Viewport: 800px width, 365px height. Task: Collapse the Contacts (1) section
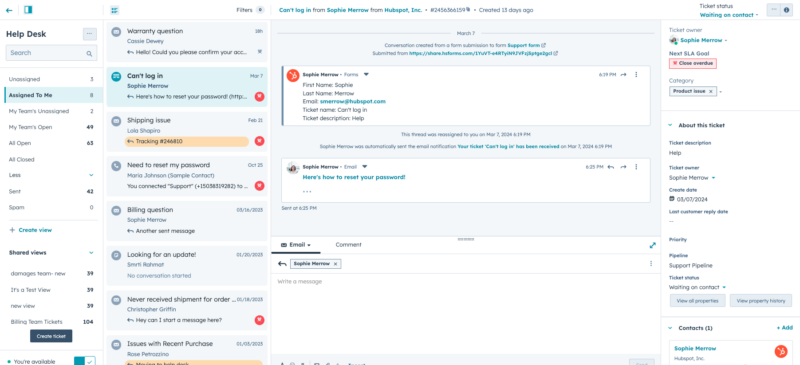pos(670,328)
